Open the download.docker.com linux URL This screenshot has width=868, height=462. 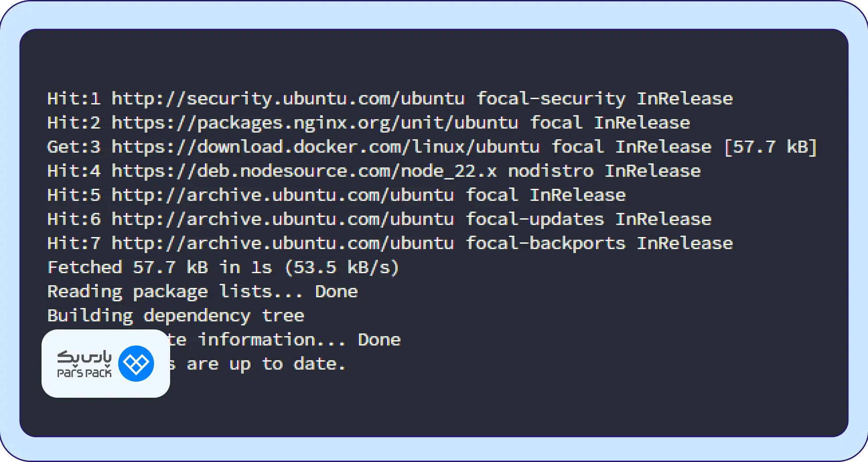pyautogui.click(x=325, y=147)
